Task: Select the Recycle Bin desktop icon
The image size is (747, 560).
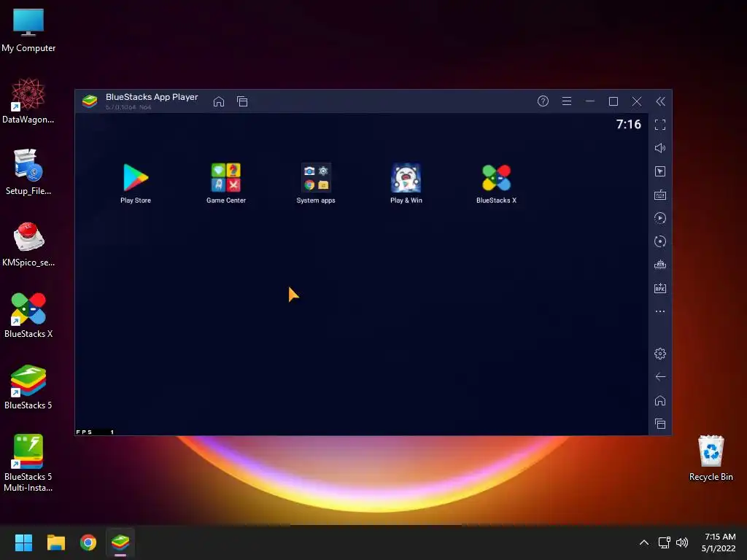Action: (x=711, y=458)
